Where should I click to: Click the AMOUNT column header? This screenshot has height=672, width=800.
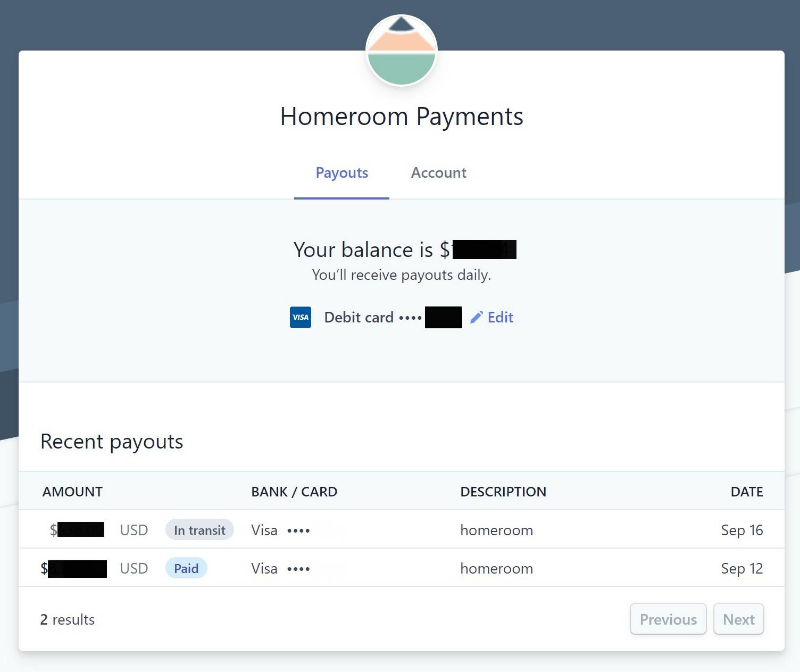72,491
